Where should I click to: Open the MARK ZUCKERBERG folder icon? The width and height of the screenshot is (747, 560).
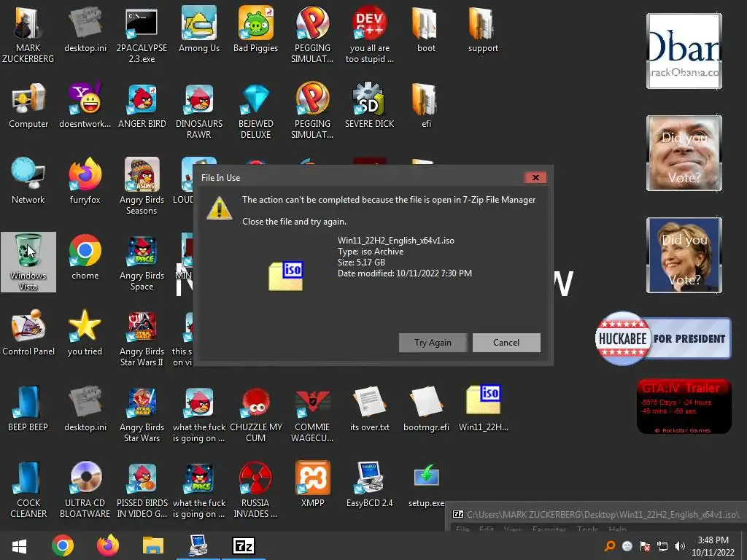coord(28,34)
